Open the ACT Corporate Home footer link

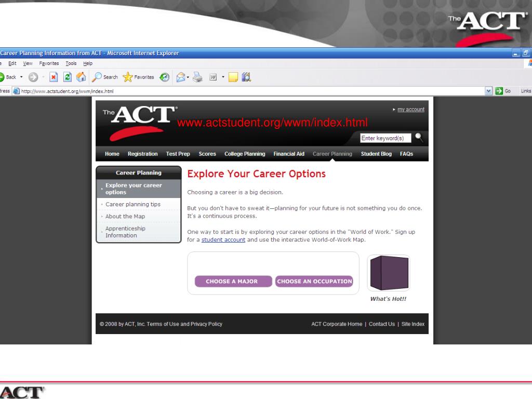(337, 324)
